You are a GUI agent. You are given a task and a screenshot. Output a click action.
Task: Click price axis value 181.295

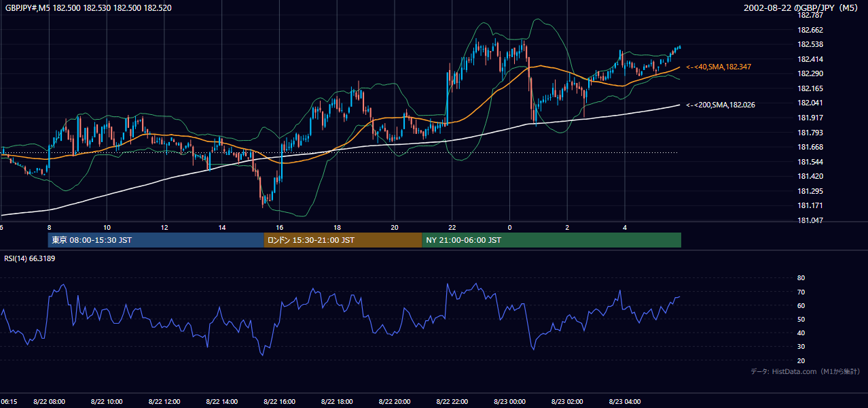coord(810,191)
